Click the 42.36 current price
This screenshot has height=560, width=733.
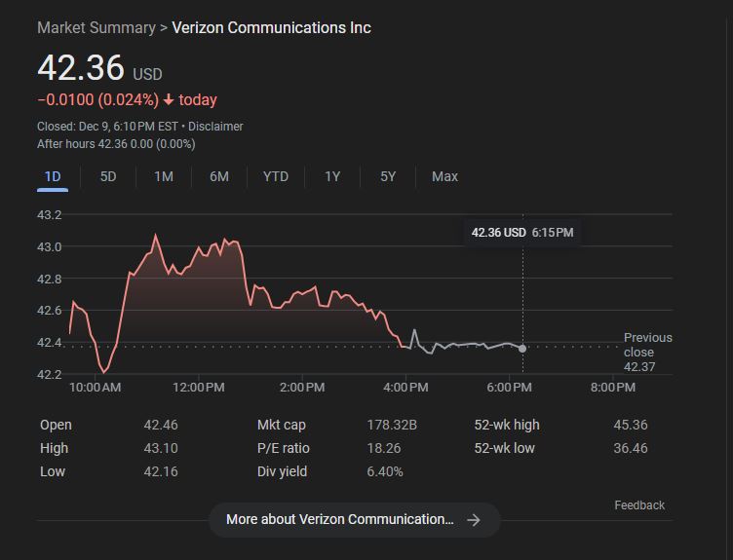pyautogui.click(x=81, y=68)
